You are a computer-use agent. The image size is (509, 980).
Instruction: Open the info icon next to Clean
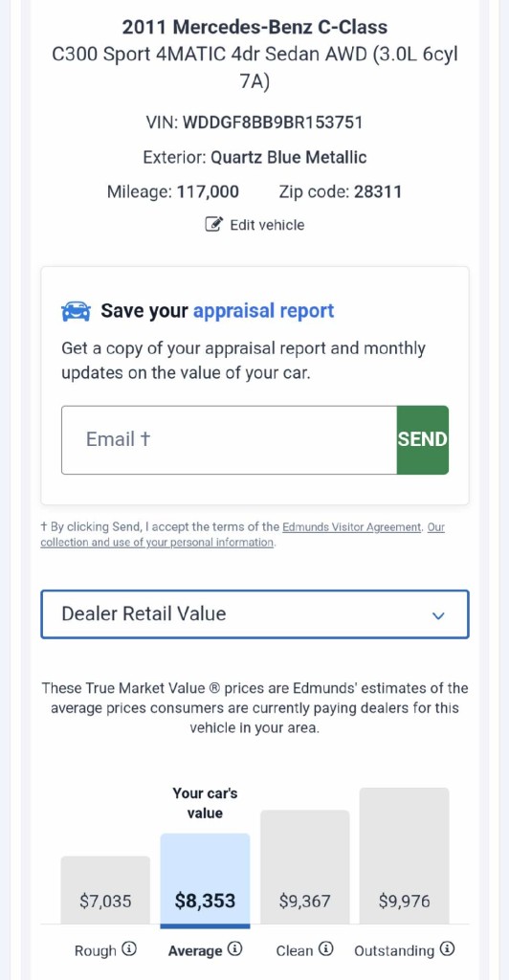[326, 949]
